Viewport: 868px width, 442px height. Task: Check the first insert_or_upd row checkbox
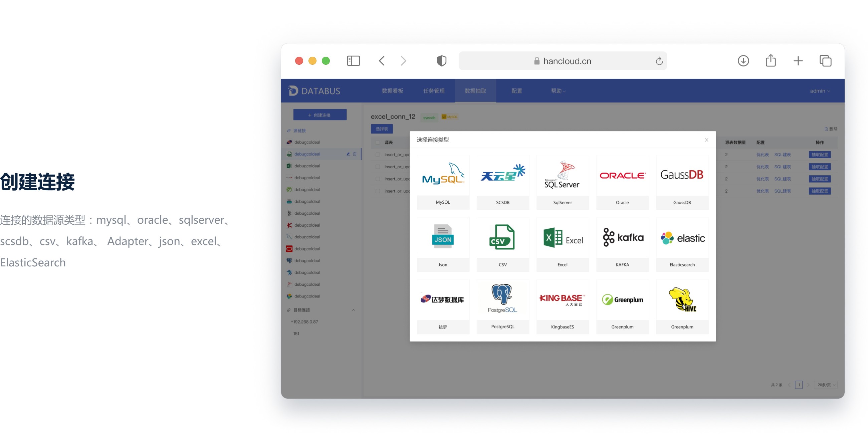(378, 155)
